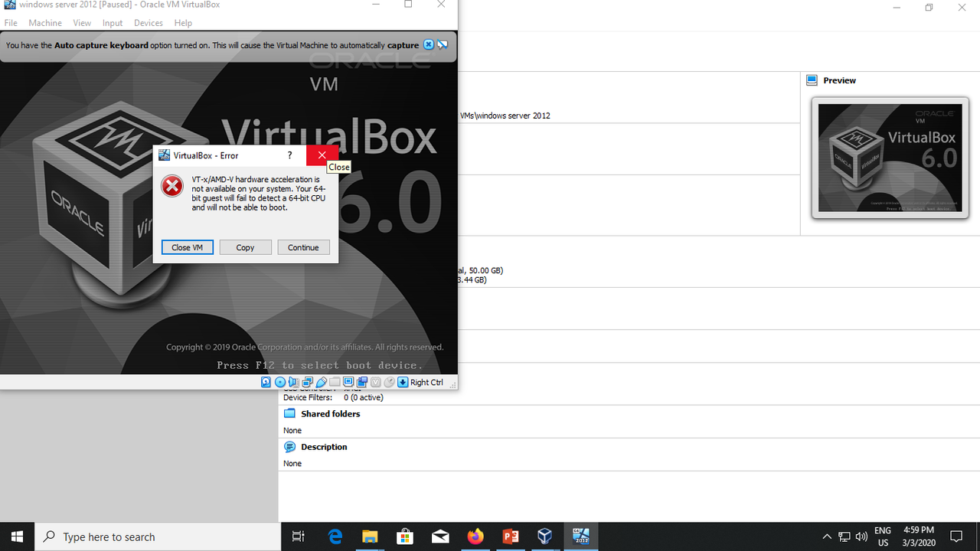Click the Preview thumbnail of the VM
This screenshot has width=980, height=551.
[890, 158]
